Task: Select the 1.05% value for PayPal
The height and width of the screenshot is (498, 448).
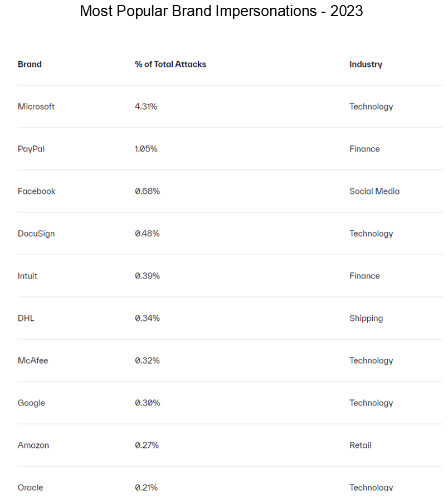Action: pos(146,149)
